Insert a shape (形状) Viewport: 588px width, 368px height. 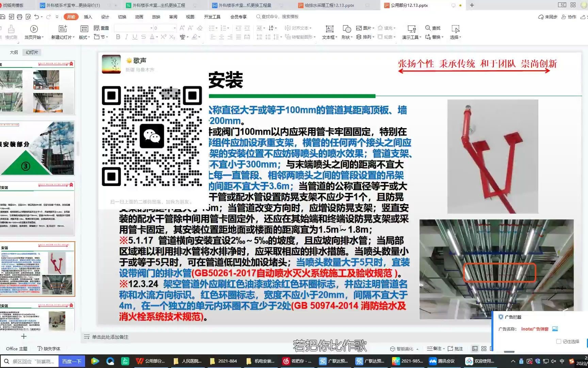point(347,32)
